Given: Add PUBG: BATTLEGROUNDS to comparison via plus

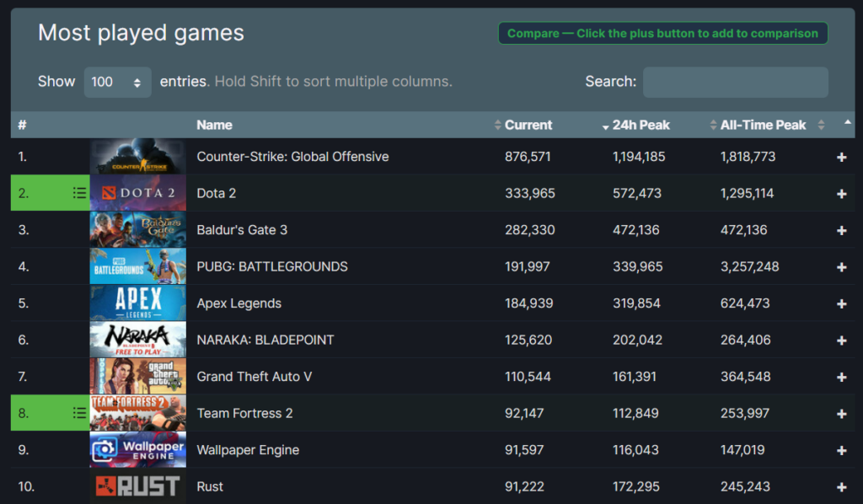Looking at the screenshot, I should (x=841, y=267).
